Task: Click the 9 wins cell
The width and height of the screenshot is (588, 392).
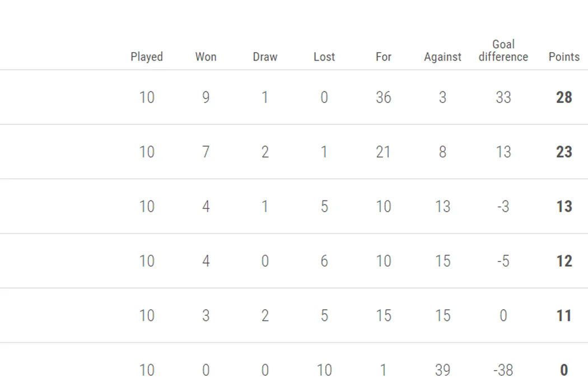Action: 206,97
